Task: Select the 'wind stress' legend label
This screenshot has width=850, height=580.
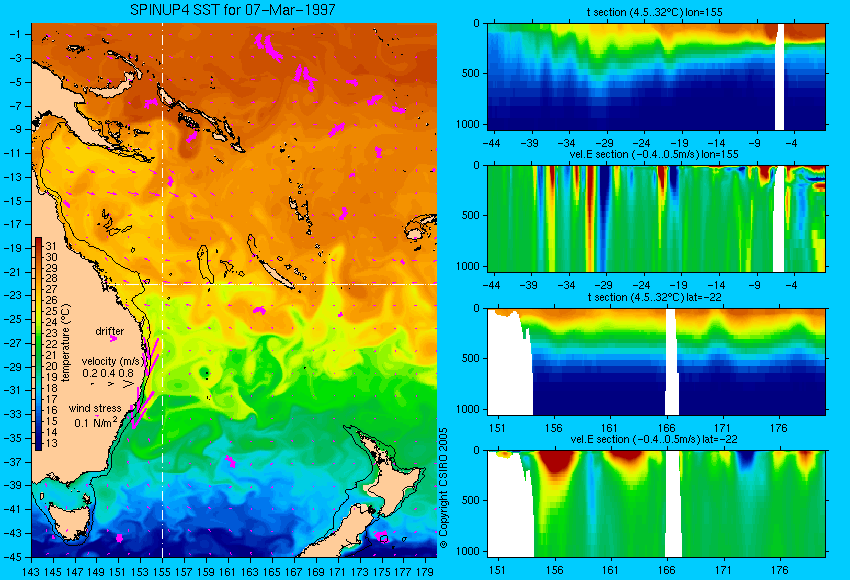Action: pyautogui.click(x=95, y=409)
